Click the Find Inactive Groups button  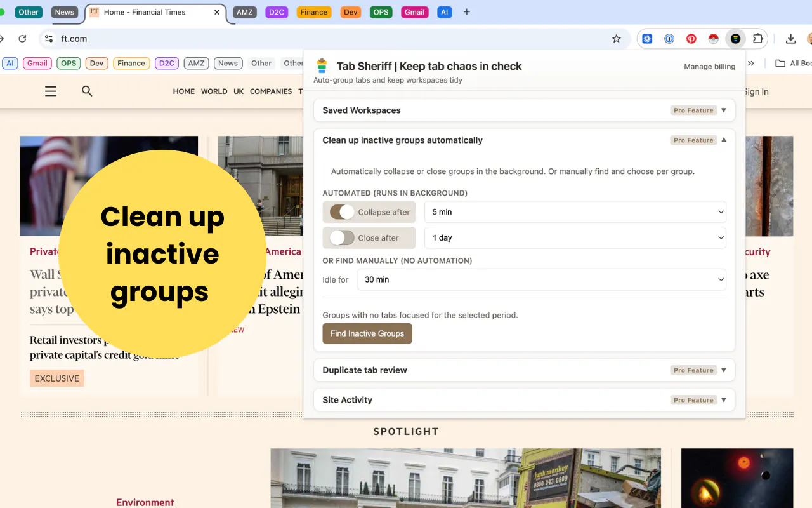pyautogui.click(x=367, y=333)
